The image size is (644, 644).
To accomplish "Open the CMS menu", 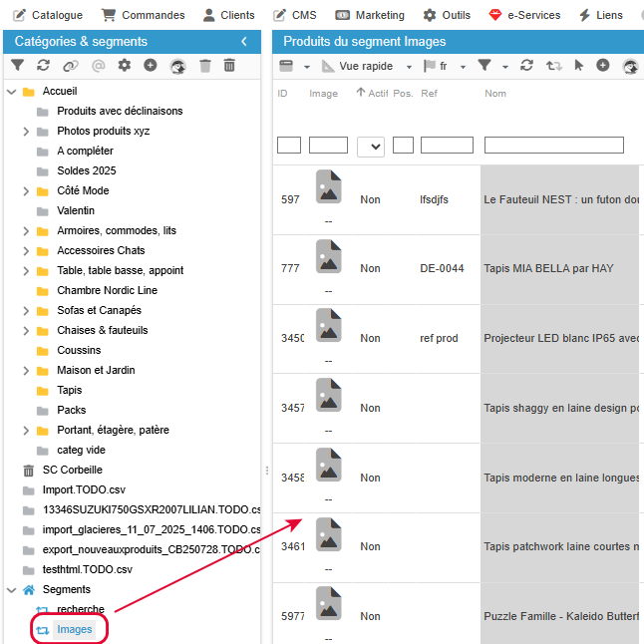I will tap(295, 15).
